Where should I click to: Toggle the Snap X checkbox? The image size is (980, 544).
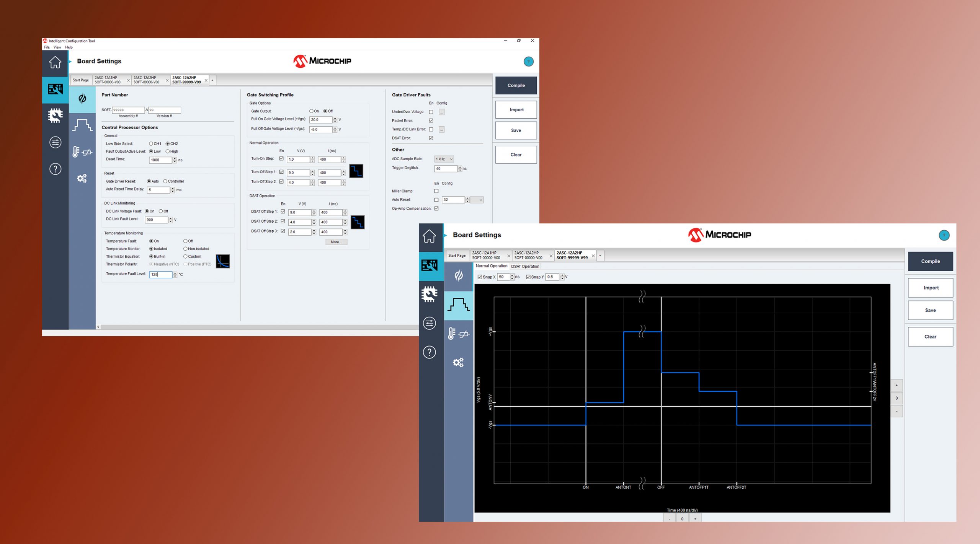tap(480, 277)
